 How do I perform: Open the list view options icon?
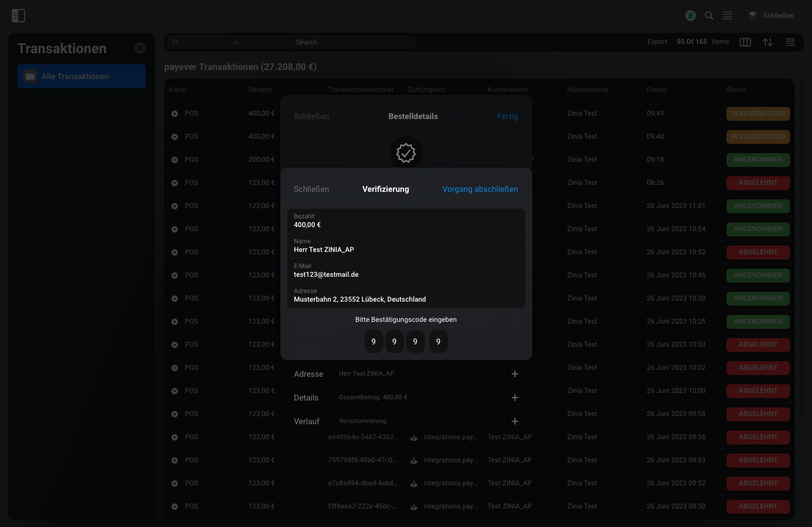[790, 42]
